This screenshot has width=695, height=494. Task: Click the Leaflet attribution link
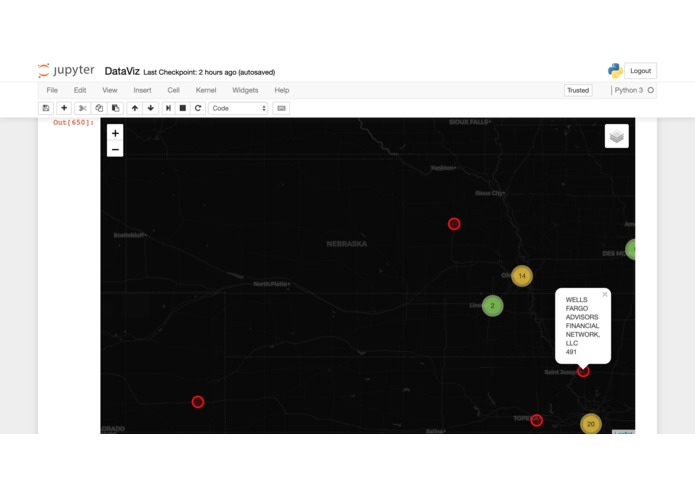coord(624,432)
